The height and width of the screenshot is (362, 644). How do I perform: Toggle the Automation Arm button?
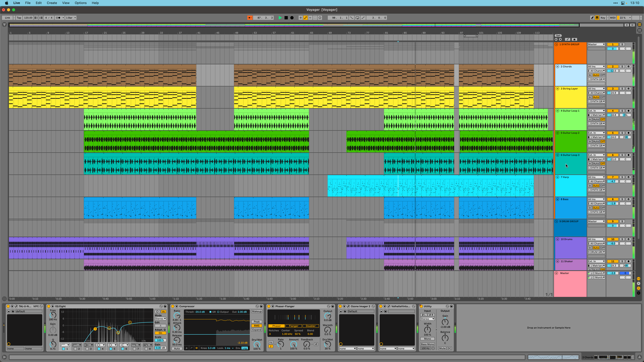click(x=306, y=18)
